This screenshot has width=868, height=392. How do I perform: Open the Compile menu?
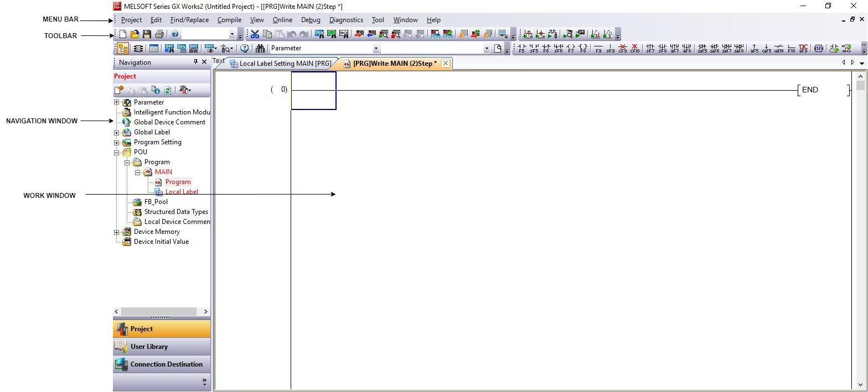coord(229,20)
